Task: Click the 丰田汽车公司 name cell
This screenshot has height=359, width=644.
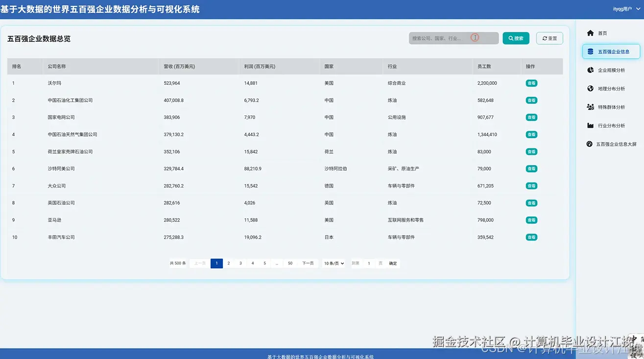Action: 61,237
